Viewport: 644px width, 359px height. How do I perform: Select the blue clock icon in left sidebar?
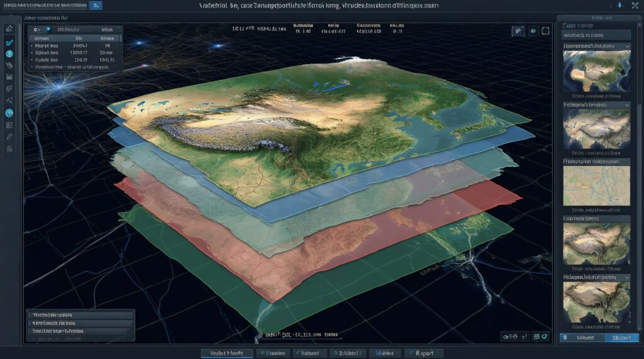(x=9, y=113)
